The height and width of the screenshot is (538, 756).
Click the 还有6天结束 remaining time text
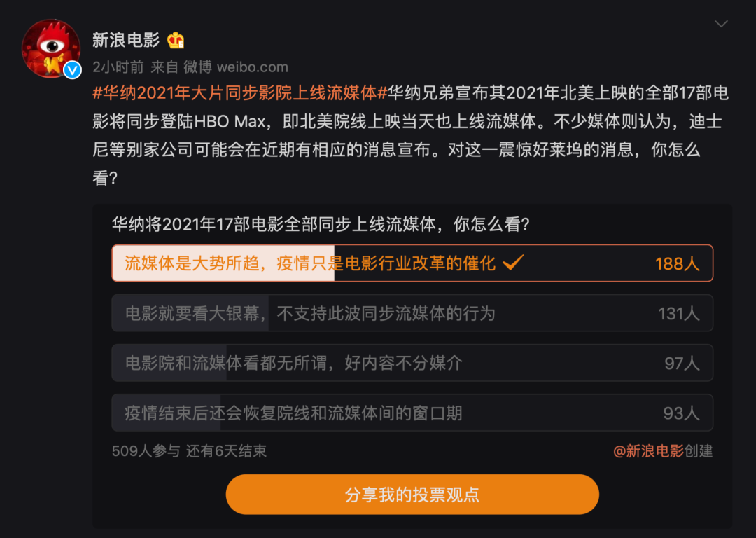point(226,451)
